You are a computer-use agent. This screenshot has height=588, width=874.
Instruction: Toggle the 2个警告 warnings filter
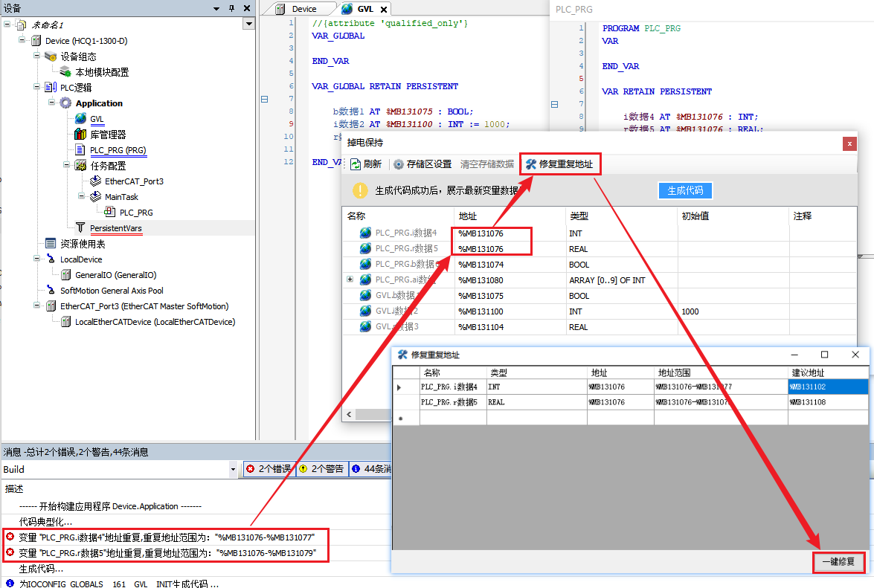tap(322, 469)
